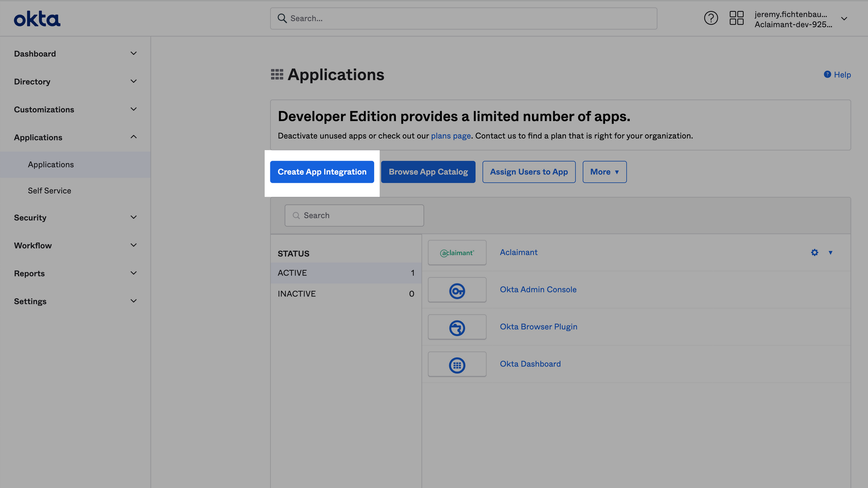Screen dimensions: 868x488
Task: Open the Aclaimant application link
Action: coord(519,252)
